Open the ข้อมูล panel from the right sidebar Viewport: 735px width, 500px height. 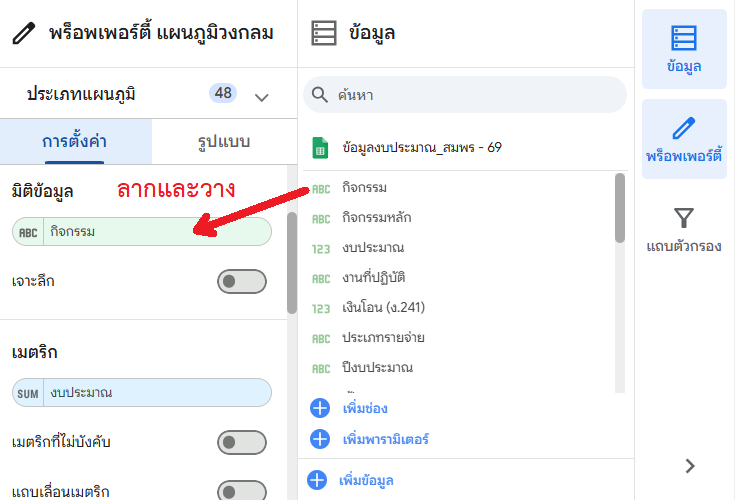pyautogui.click(x=684, y=49)
